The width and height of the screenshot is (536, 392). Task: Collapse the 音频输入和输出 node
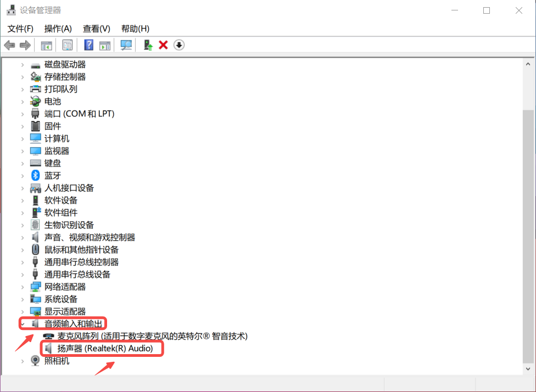23,324
